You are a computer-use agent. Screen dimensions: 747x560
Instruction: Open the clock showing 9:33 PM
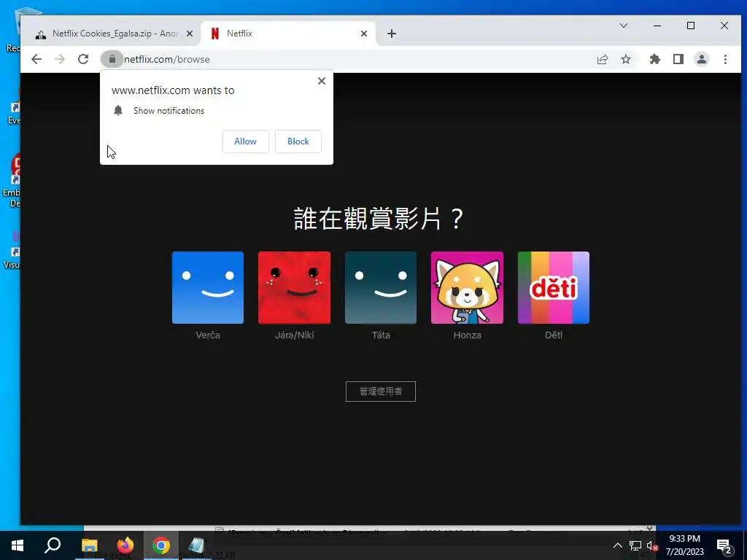(684, 545)
